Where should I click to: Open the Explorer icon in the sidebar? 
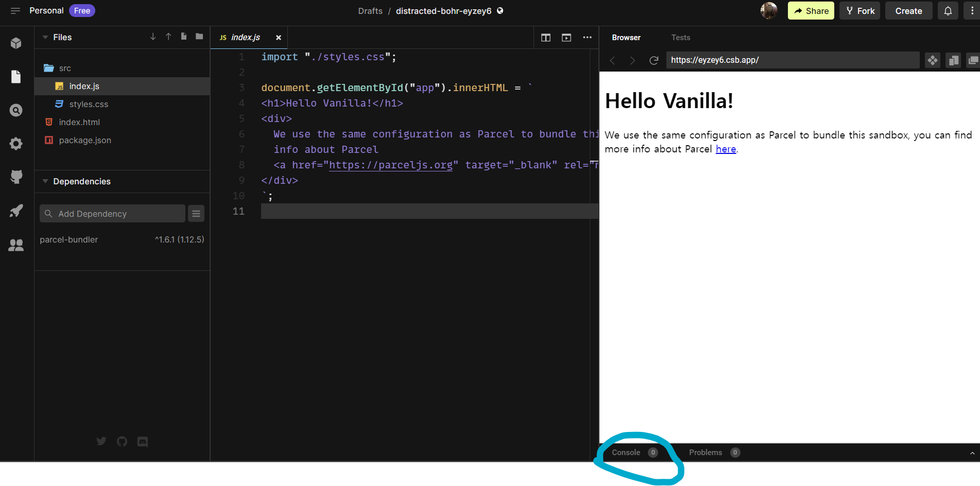pyautogui.click(x=16, y=77)
